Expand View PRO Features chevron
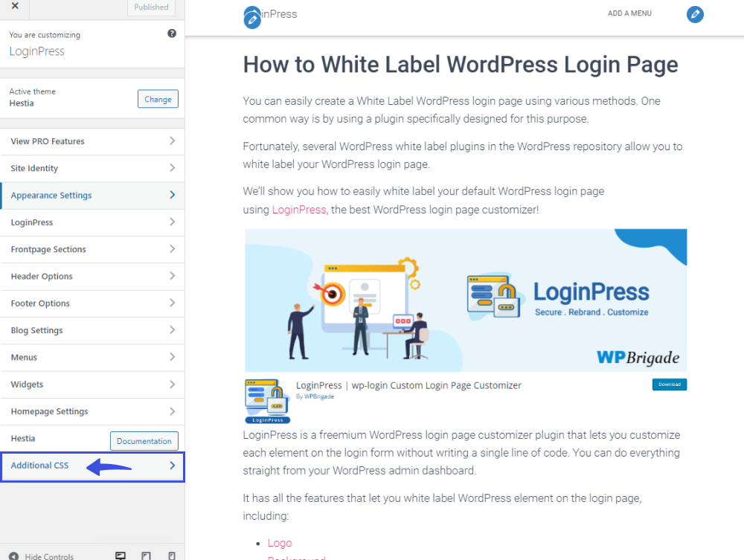The image size is (744, 560). (x=173, y=141)
